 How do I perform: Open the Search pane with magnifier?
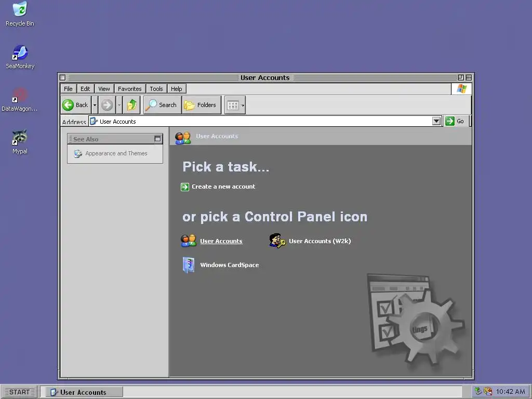pos(162,105)
